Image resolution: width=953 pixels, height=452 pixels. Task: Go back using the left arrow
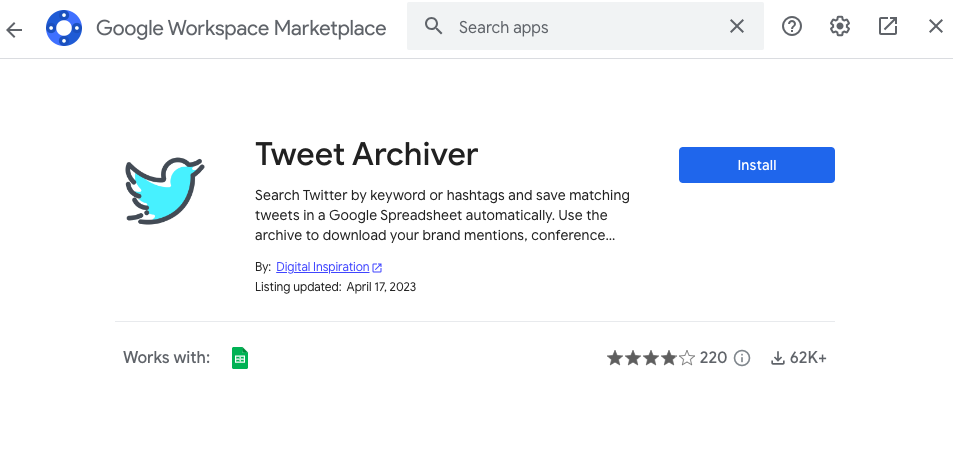click(14, 29)
